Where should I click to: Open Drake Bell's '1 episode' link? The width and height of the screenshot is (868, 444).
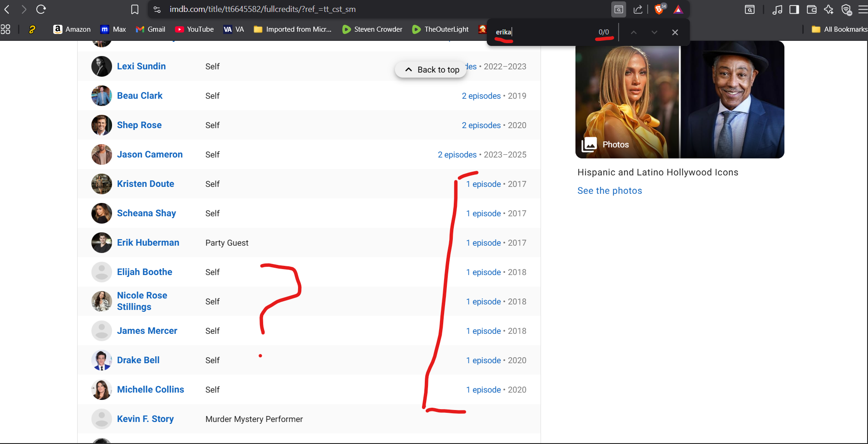484,360
